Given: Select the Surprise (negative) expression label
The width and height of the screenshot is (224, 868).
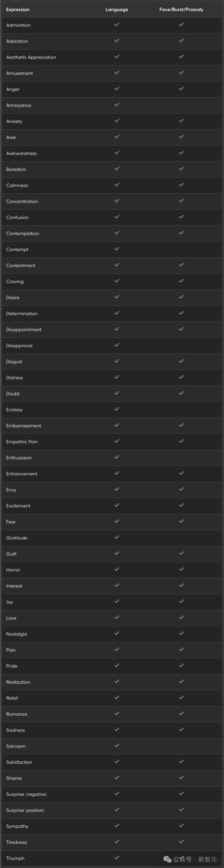Looking at the screenshot, I should 27,794.
